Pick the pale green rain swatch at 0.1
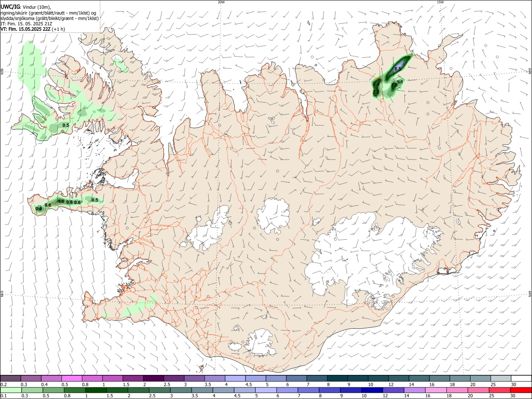532x399 pixels. point(11,390)
